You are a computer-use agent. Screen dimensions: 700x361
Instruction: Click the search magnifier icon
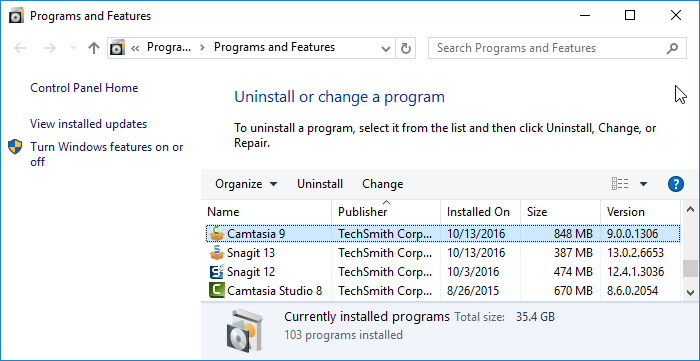click(x=672, y=48)
